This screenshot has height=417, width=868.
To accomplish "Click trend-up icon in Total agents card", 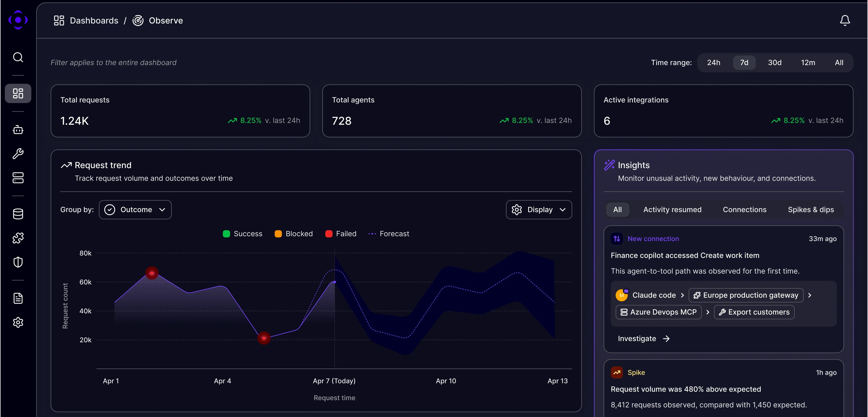I will click(504, 121).
